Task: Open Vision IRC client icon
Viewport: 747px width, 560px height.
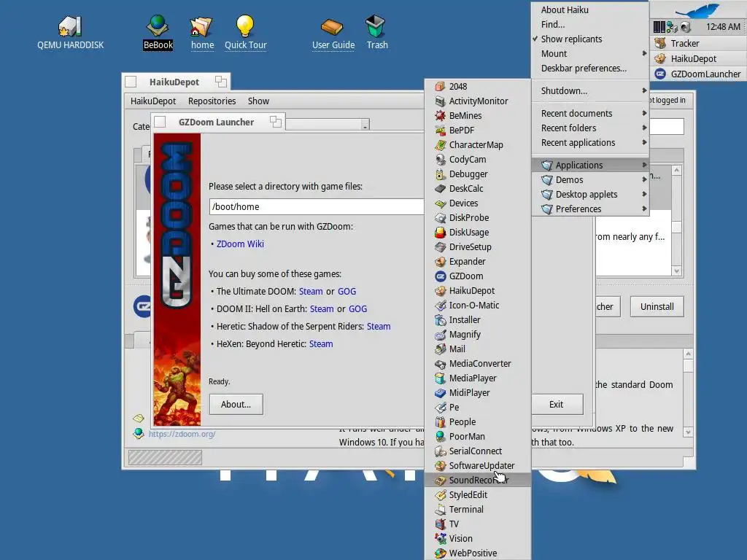Action: pos(440,539)
